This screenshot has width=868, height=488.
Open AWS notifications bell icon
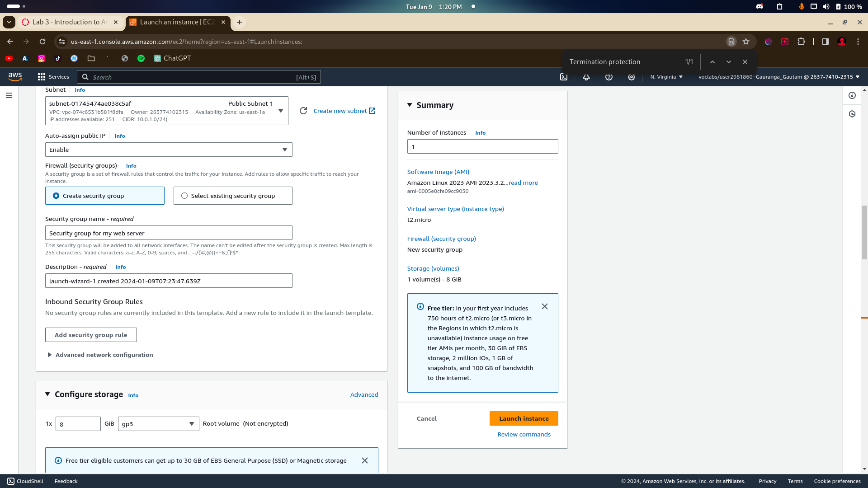586,77
